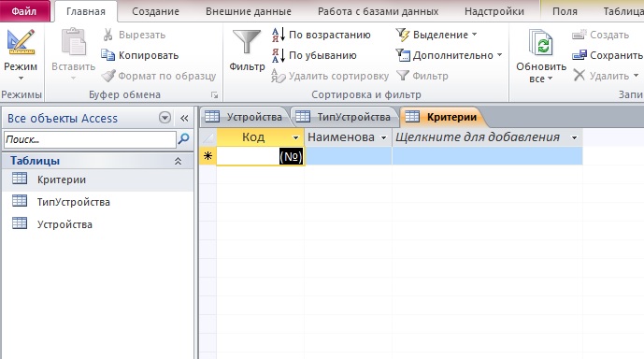The height and width of the screenshot is (359, 644).
Task: Expand the Вставить dropdown arrow
Action: (x=73, y=78)
